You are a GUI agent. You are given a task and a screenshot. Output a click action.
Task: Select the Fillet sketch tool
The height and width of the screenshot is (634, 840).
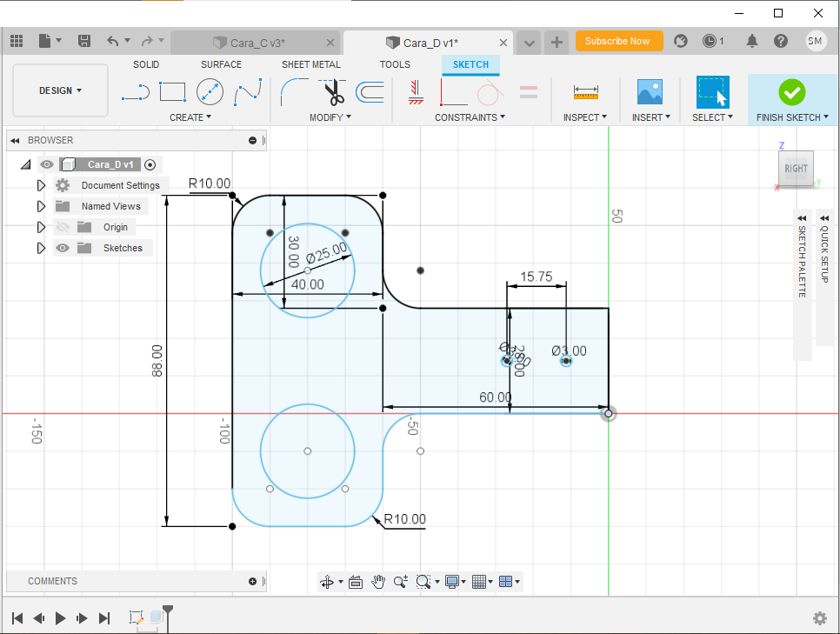pyautogui.click(x=294, y=92)
